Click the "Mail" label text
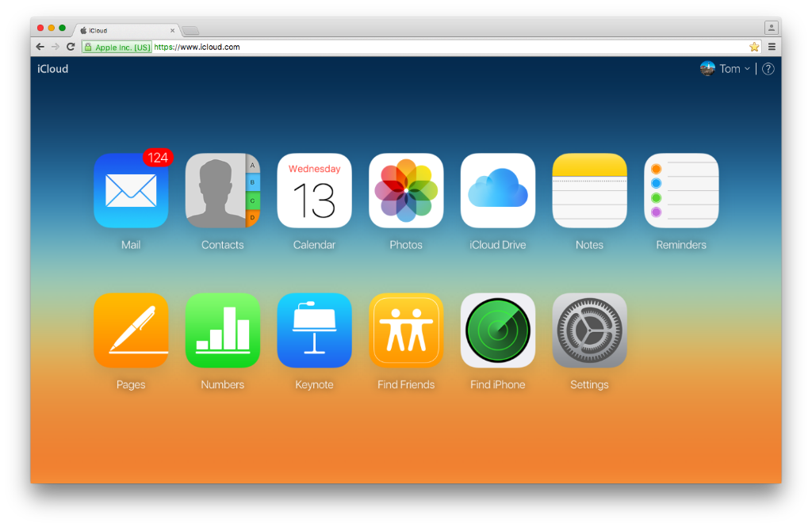Image resolution: width=812 pixels, height=527 pixels. 131,245
